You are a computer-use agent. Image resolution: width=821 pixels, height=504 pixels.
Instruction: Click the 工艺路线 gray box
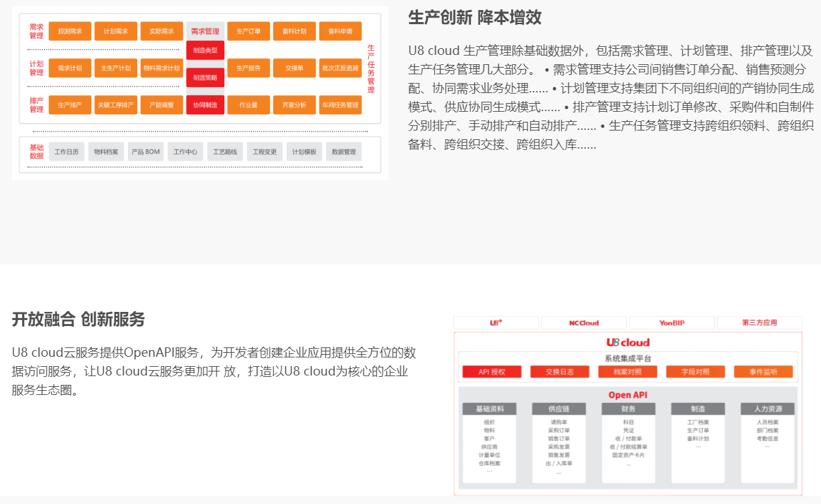225,152
